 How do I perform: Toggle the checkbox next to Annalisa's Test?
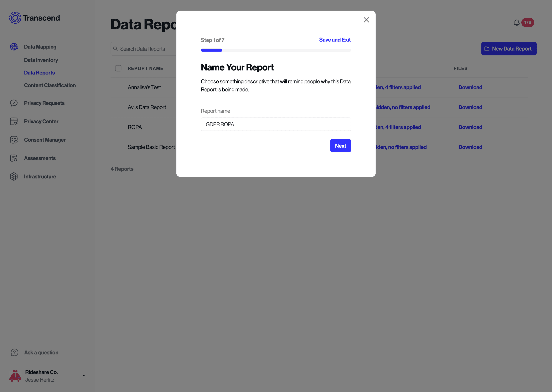tap(118, 87)
